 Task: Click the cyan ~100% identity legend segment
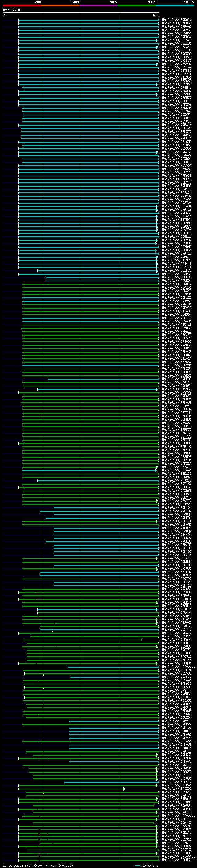pos(175,6)
